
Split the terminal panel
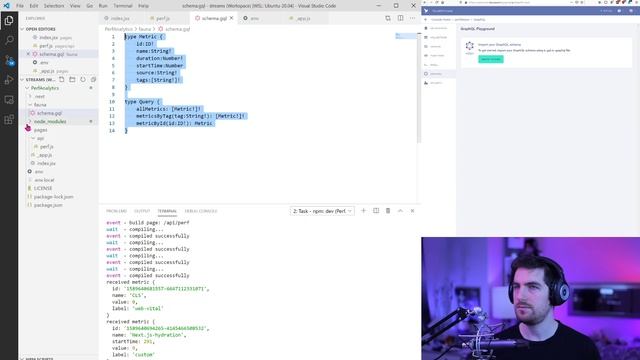376,211
